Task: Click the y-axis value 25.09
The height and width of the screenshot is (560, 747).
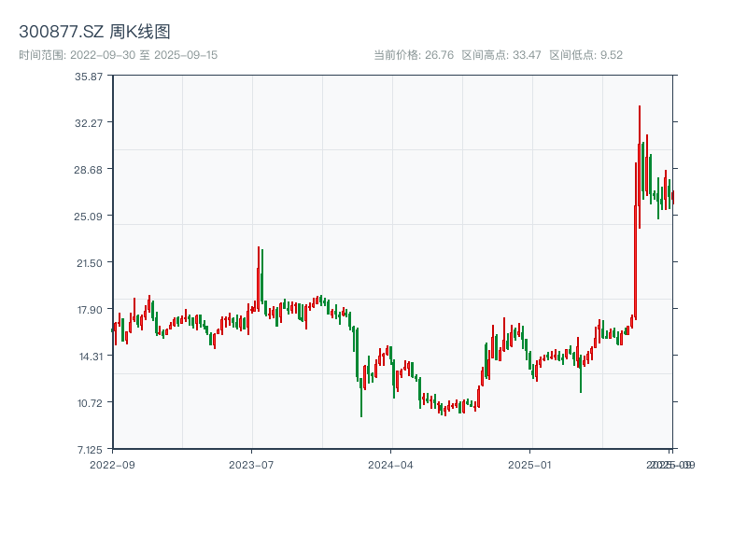Action: point(88,217)
